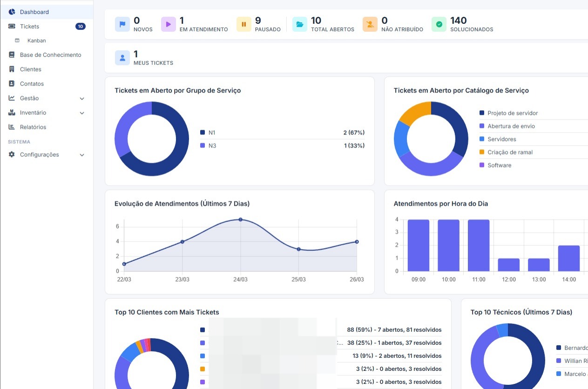Click the Não Atribuído user icon

point(370,24)
